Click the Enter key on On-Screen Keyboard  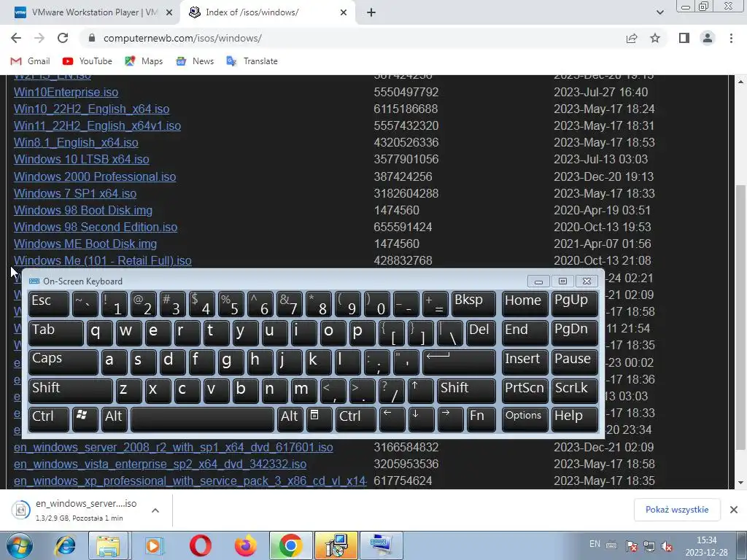pyautogui.click(x=460, y=362)
